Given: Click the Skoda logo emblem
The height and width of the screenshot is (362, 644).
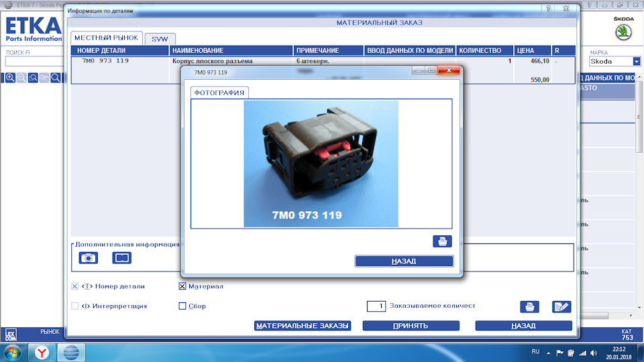Looking at the screenshot, I should [x=623, y=32].
